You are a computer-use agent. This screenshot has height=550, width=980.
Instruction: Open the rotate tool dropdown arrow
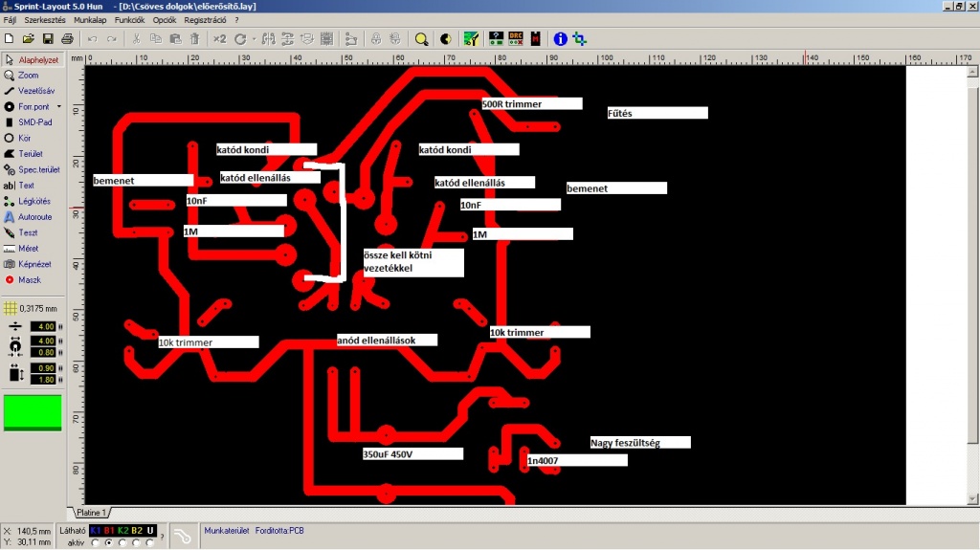point(254,39)
